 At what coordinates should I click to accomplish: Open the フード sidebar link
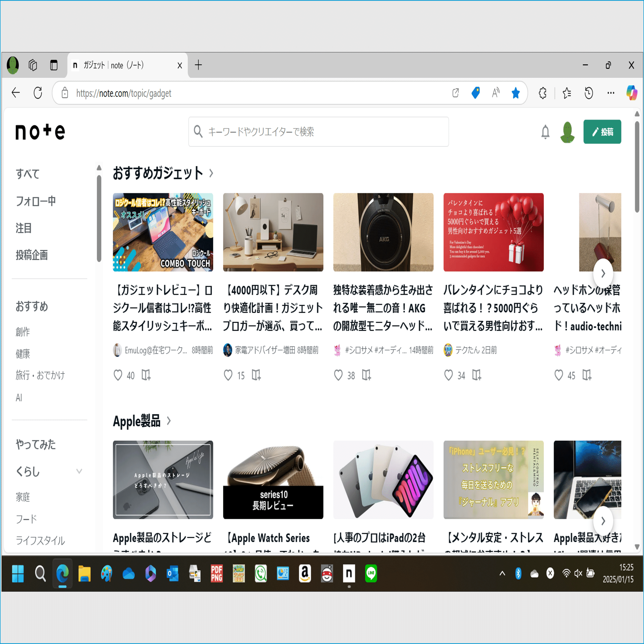pyautogui.click(x=26, y=519)
